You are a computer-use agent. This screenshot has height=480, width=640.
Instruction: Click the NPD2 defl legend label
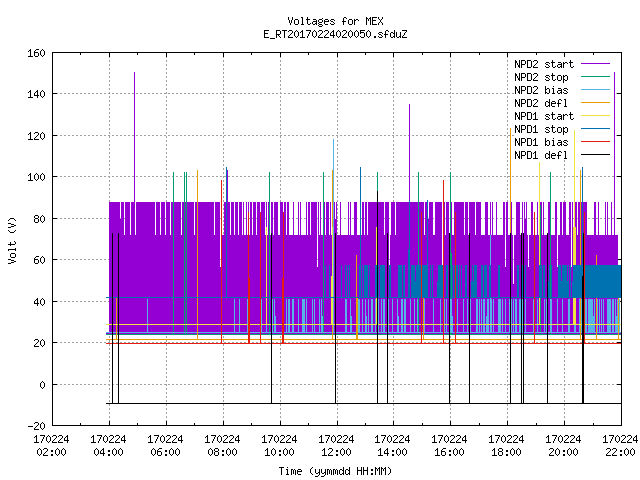coord(541,103)
